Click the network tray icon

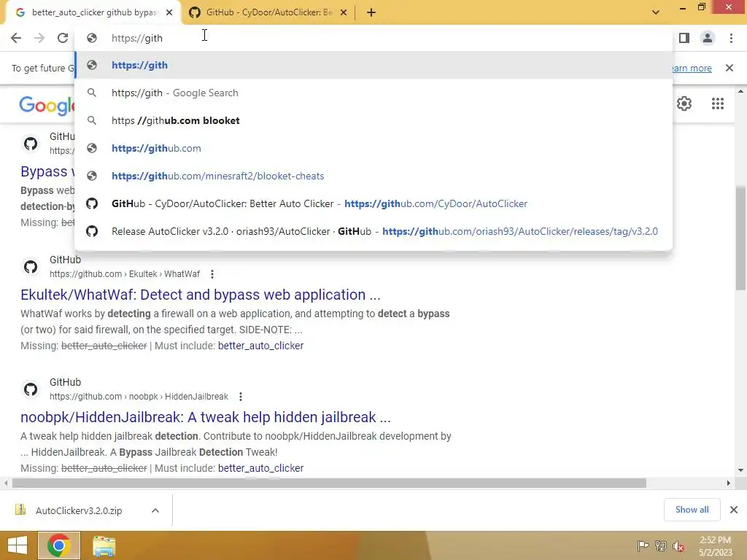661,545
